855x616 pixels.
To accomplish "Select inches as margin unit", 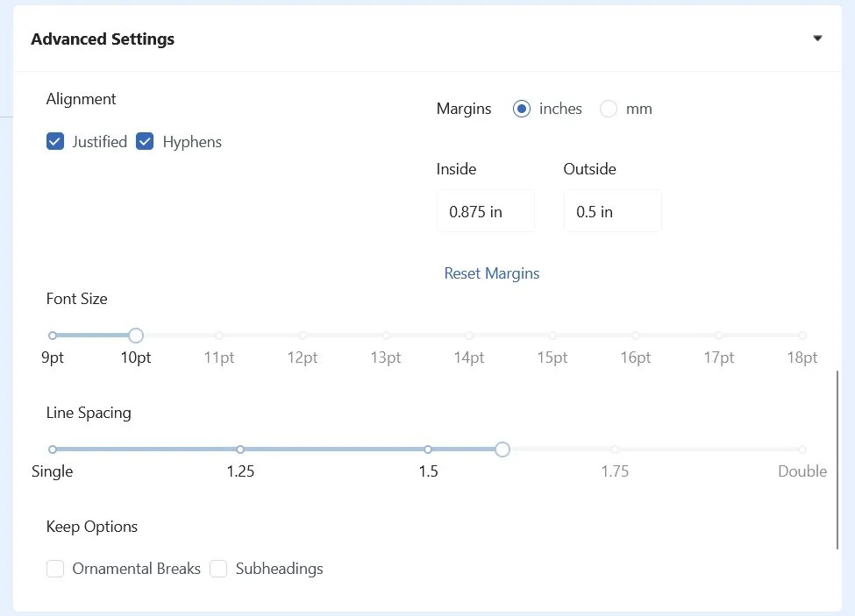I will 522,109.
